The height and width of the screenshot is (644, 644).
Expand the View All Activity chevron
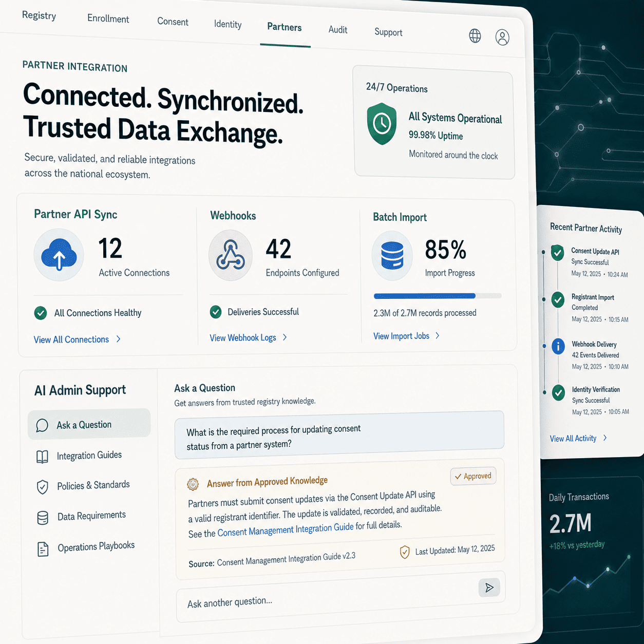pyautogui.click(x=605, y=438)
